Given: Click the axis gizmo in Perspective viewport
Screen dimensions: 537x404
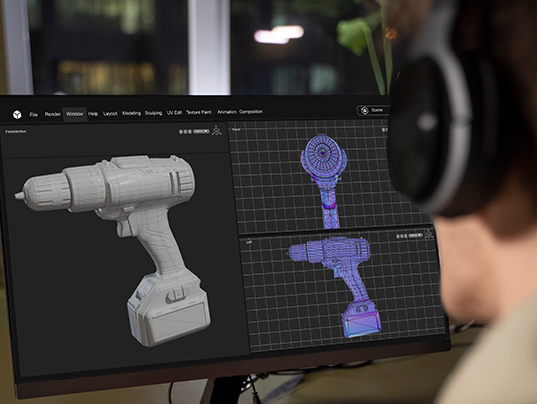Looking at the screenshot, I should [216, 130].
